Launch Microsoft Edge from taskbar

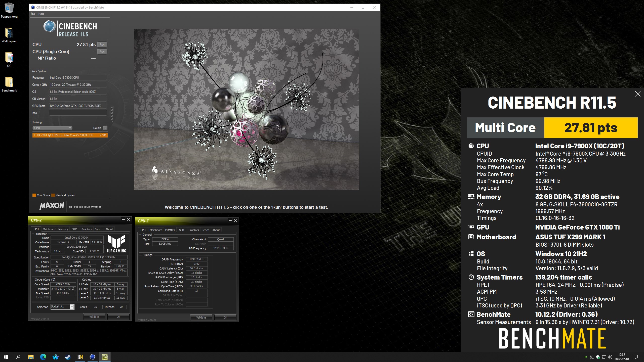(x=43, y=357)
